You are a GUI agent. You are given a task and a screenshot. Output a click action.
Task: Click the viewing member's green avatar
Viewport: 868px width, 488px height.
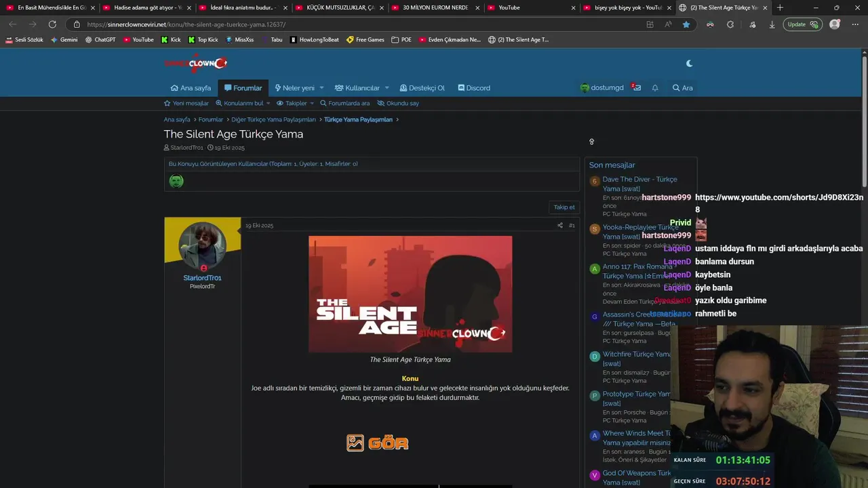point(176,181)
